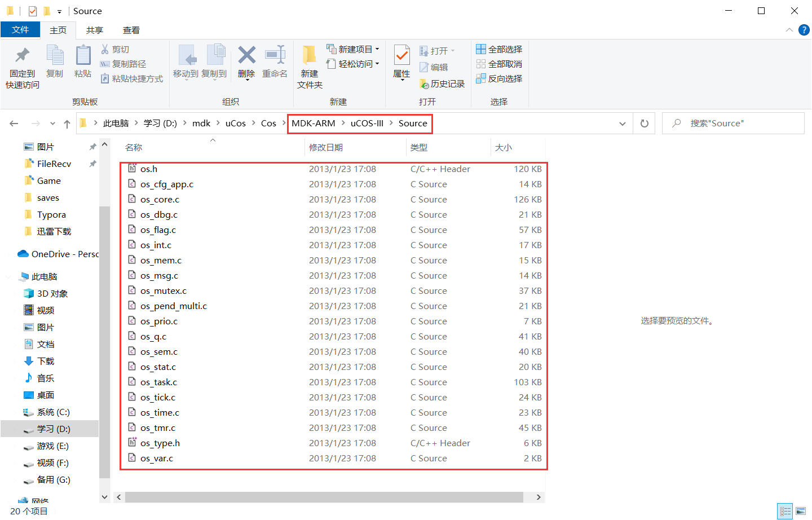Switch to the 共享 tab
This screenshot has height=520, width=812.
pos(95,30)
